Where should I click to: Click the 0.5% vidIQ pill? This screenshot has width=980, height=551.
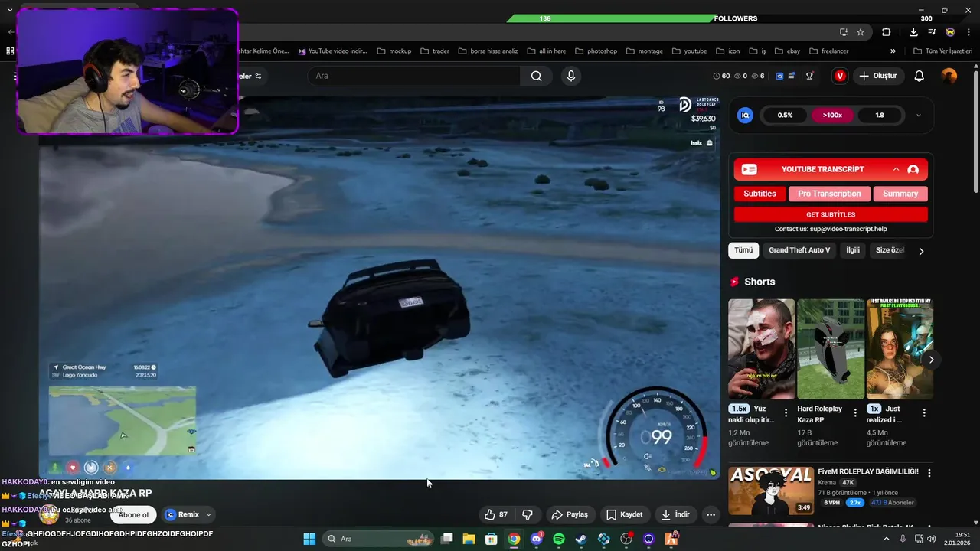pos(785,116)
